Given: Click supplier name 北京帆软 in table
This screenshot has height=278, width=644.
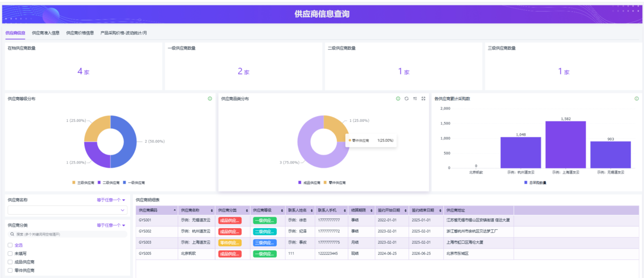Looking at the screenshot, I should click(188, 253).
